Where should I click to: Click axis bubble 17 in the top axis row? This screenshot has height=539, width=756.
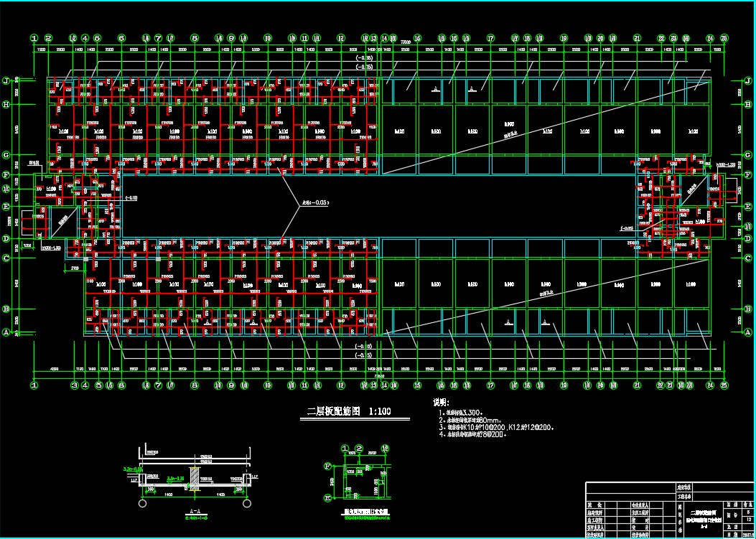click(490, 38)
